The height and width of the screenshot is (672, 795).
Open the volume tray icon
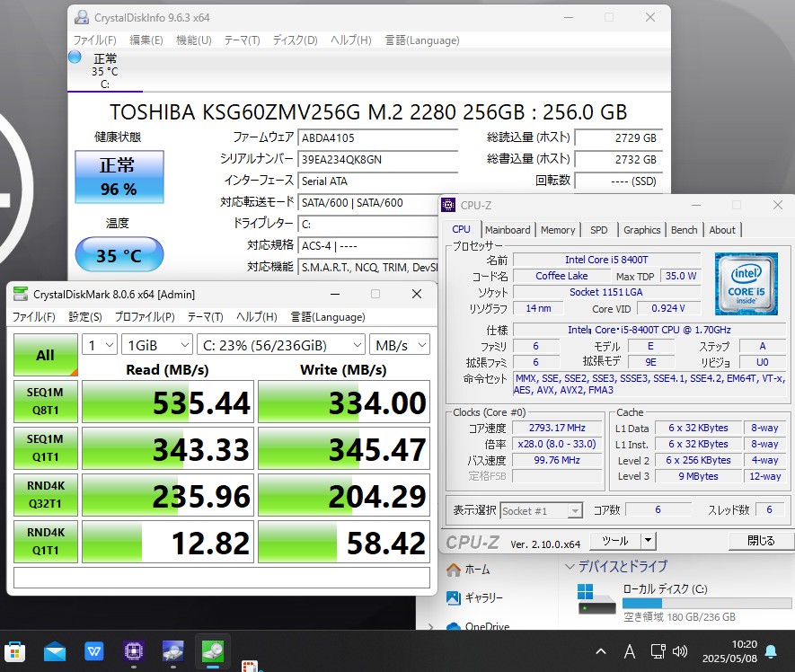pyautogui.click(x=680, y=651)
